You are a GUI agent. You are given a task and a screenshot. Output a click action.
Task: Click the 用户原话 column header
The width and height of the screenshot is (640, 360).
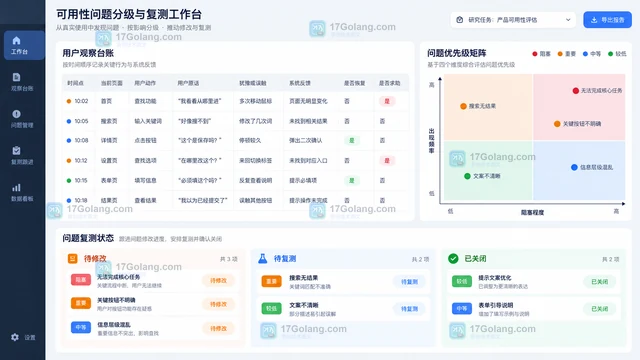click(x=188, y=83)
